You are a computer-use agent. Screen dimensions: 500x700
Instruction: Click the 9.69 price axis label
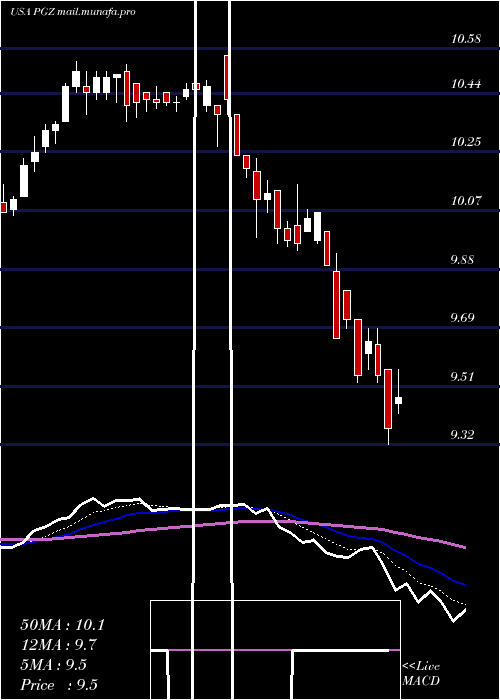point(462,318)
